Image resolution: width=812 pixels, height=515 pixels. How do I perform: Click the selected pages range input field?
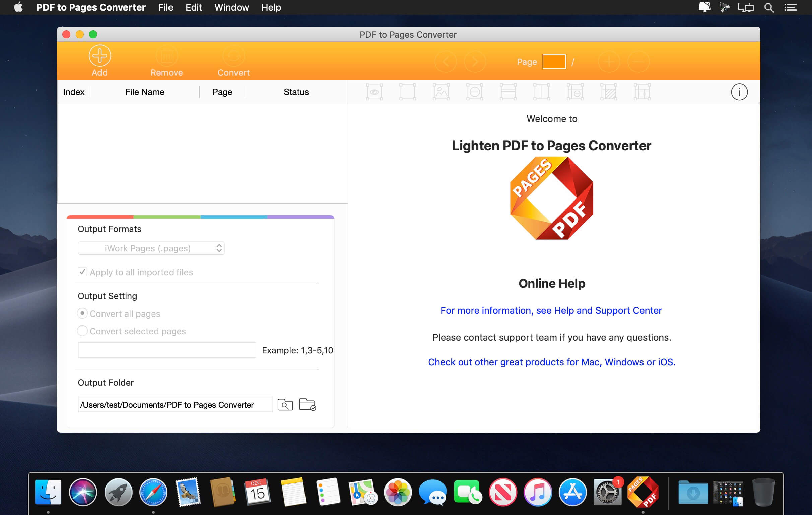(167, 350)
